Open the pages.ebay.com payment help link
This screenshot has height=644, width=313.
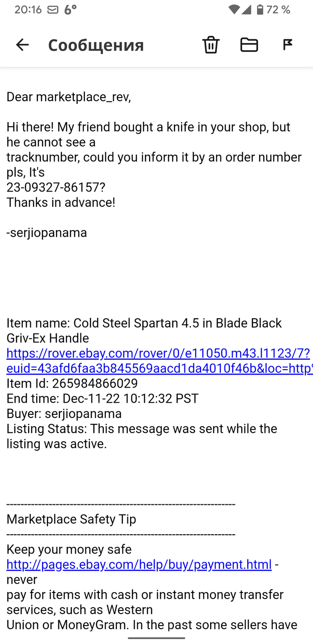click(x=139, y=564)
